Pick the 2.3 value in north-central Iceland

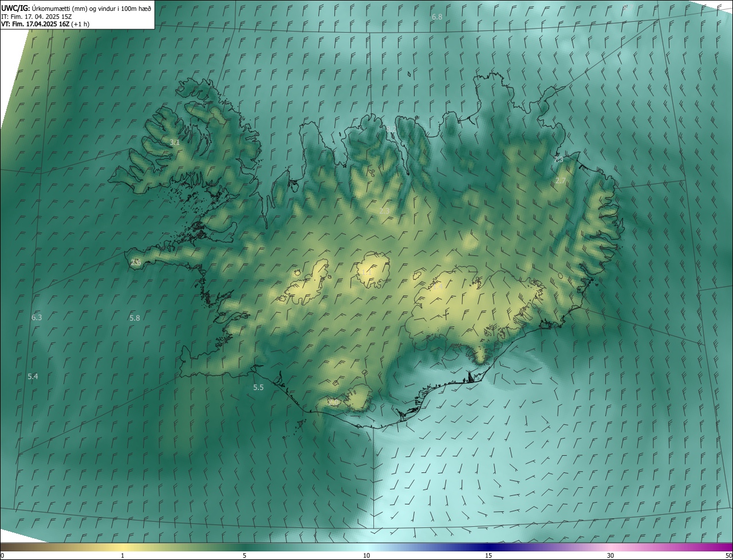[x=384, y=211]
